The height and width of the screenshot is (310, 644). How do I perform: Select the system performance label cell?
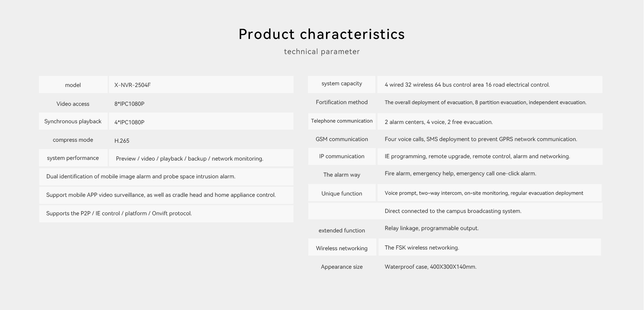(x=73, y=158)
